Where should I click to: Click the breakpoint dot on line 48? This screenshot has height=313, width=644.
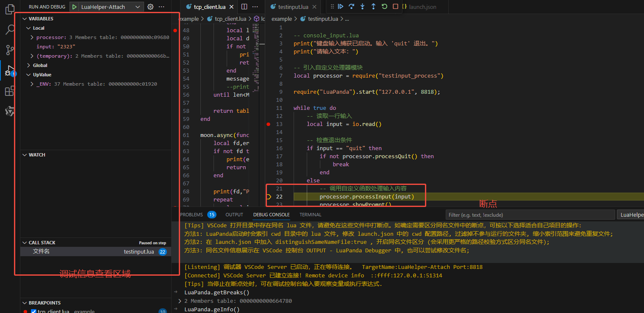pos(175,31)
